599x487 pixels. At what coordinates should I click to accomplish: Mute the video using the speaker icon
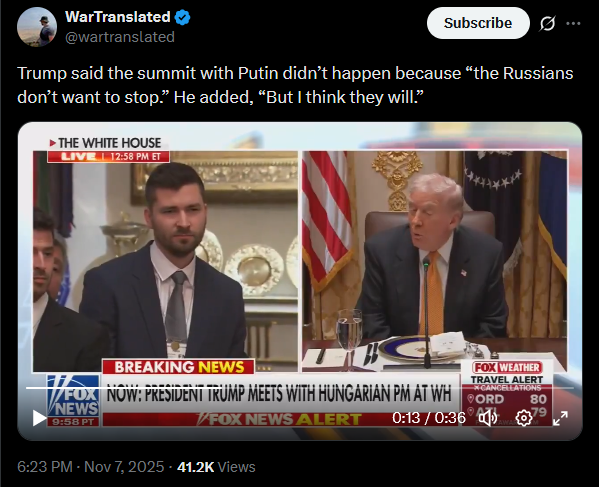[x=488, y=418]
